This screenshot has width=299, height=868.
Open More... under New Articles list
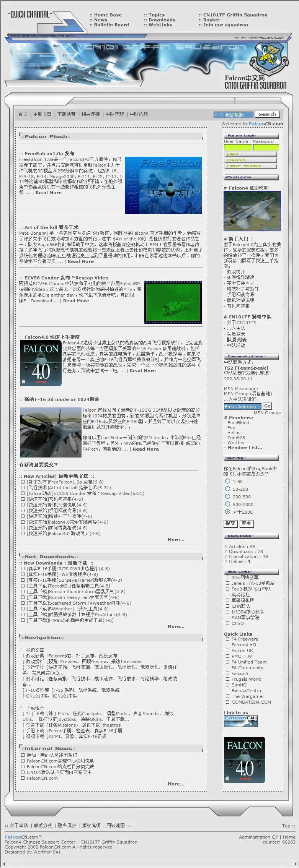(176, 540)
